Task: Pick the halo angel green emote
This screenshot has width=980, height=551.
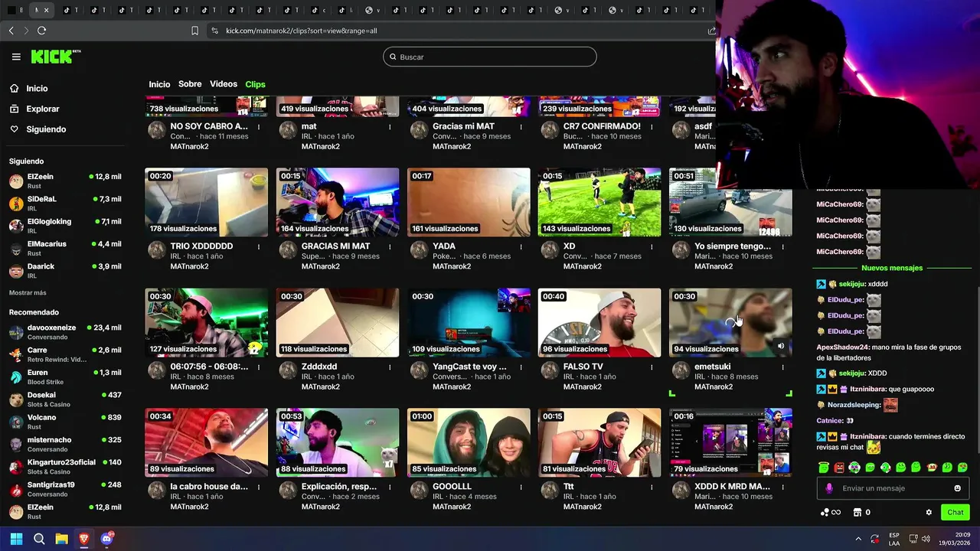Action: pos(823,467)
